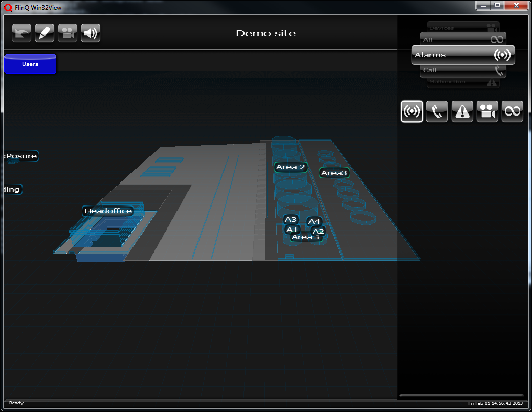Screen dimensions: 532x412
Task: Select the Alarms carousel item
Action: pyautogui.click(x=463, y=55)
